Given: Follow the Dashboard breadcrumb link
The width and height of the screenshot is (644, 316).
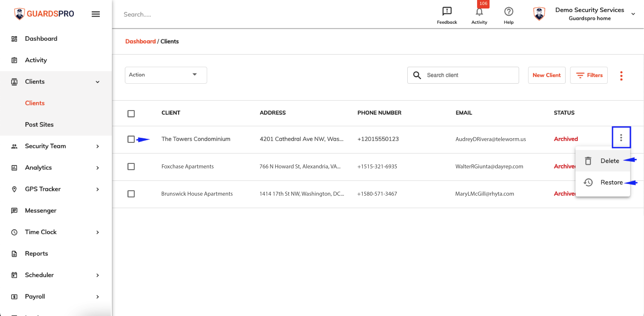Looking at the screenshot, I should (x=140, y=41).
